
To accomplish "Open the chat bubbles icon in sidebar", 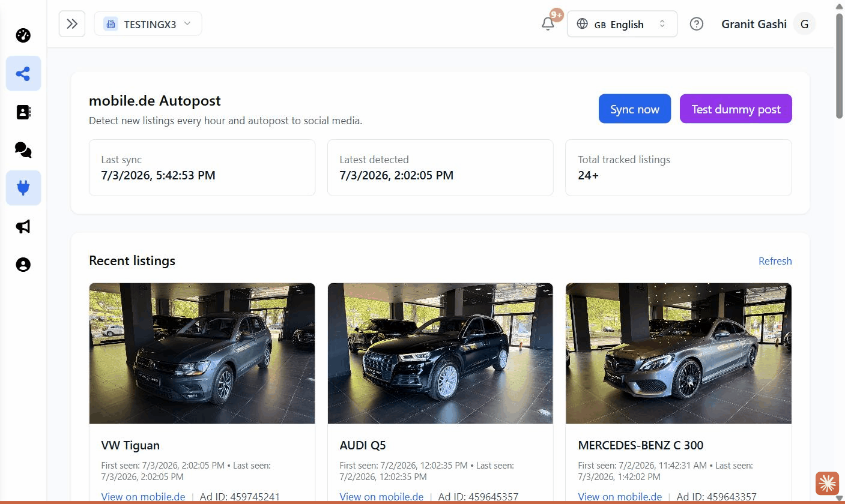I will tap(23, 150).
